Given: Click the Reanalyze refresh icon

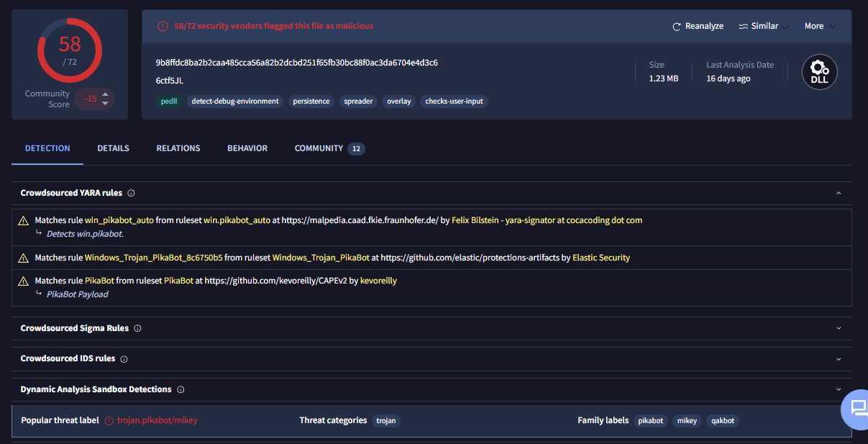Looking at the screenshot, I should pos(676,27).
